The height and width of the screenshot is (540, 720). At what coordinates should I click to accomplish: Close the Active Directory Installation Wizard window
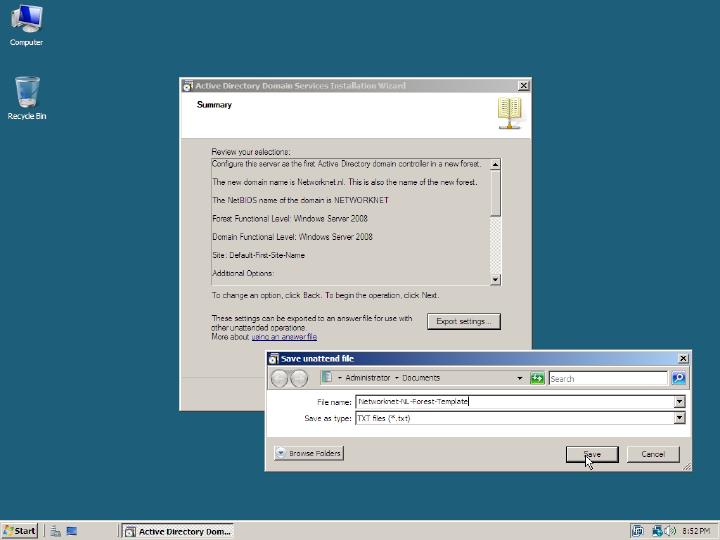(523, 85)
